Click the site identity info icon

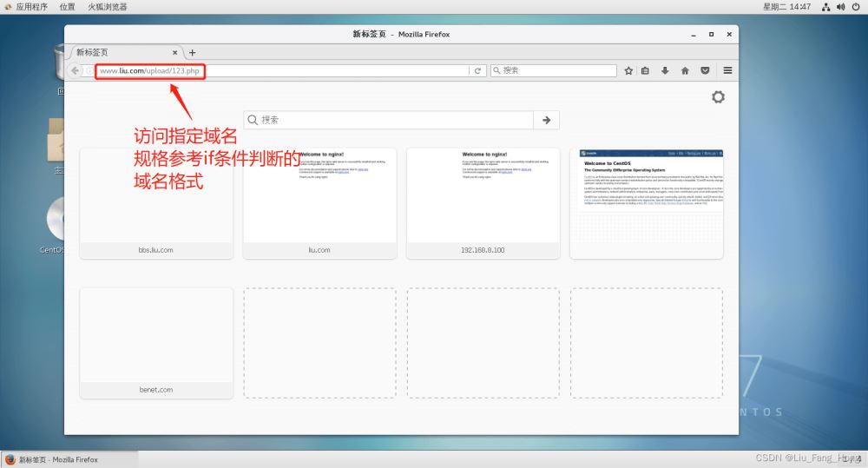89,70
